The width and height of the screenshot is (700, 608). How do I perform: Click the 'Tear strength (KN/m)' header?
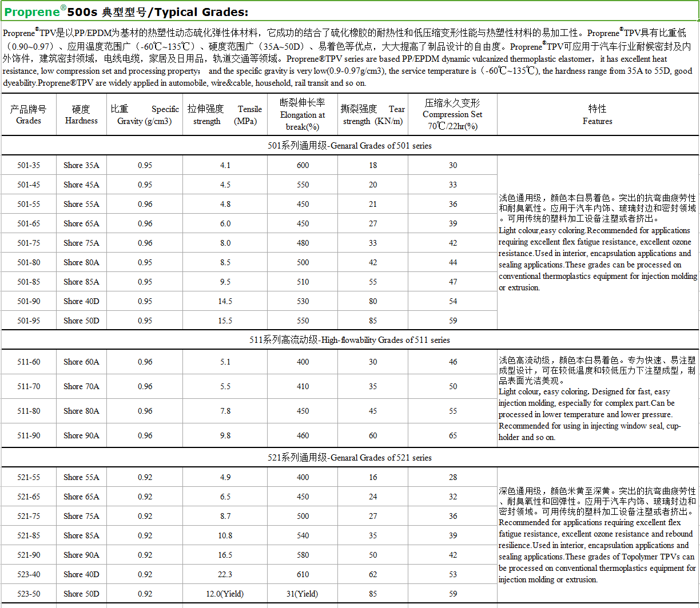[373, 115]
